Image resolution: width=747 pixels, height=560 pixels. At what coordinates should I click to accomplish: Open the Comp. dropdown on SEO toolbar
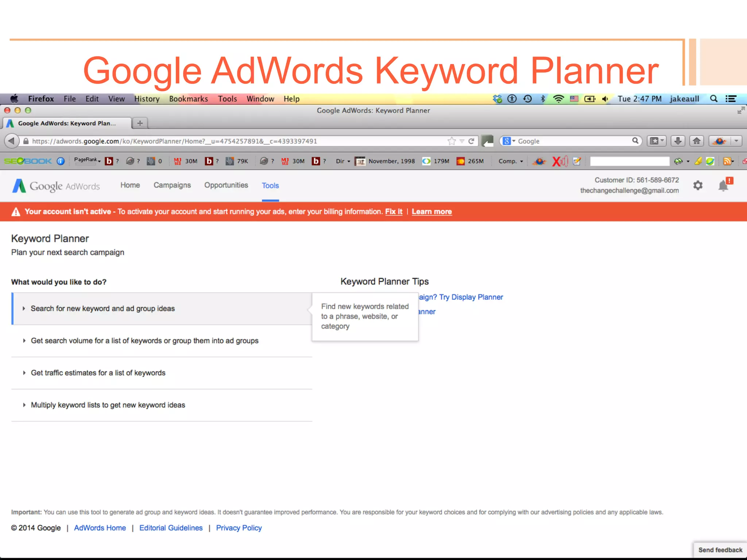pyautogui.click(x=511, y=161)
